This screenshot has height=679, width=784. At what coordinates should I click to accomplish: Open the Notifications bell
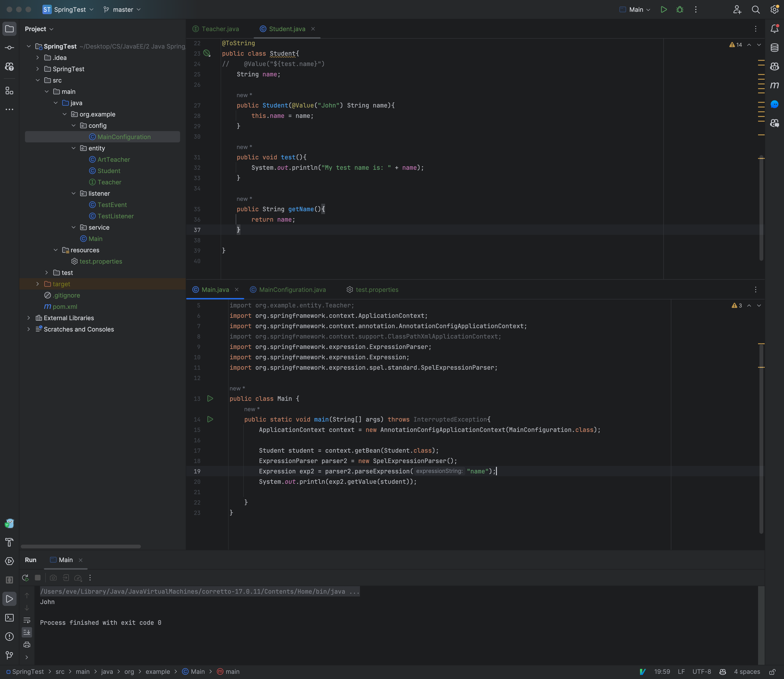pyautogui.click(x=775, y=29)
